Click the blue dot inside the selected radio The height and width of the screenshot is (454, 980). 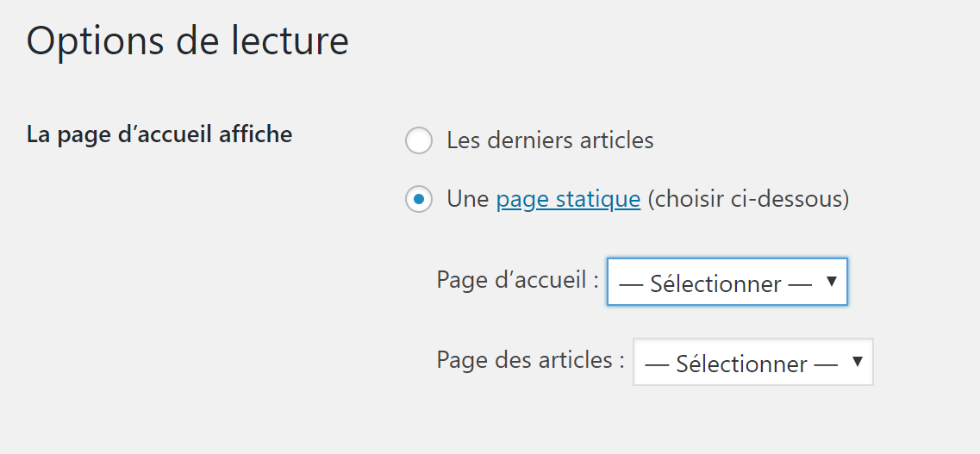[x=419, y=199]
